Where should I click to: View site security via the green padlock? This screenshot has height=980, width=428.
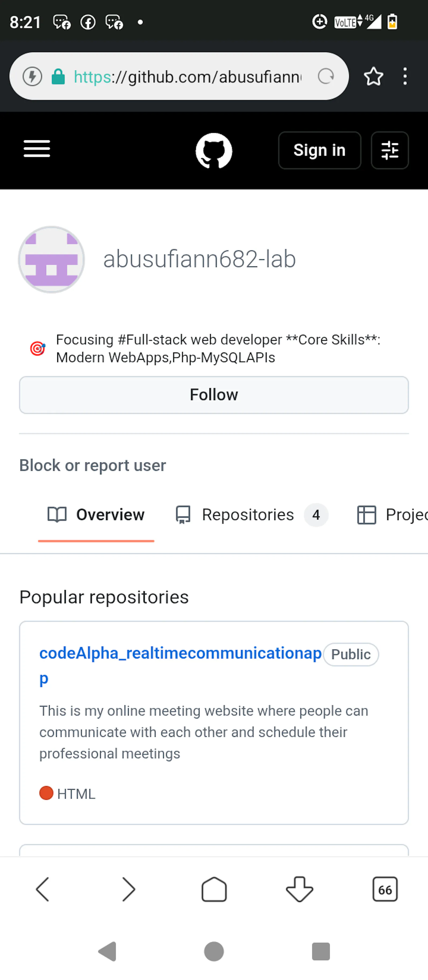pyautogui.click(x=58, y=76)
